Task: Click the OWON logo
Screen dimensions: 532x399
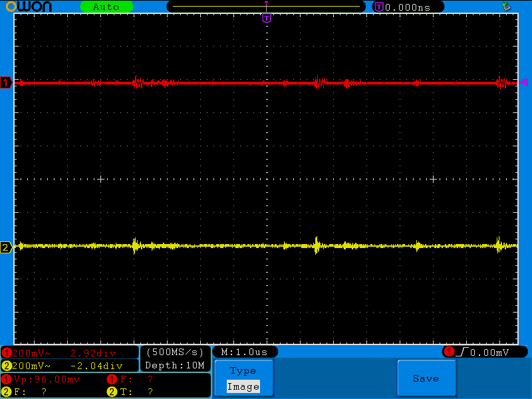Action: 29,7
